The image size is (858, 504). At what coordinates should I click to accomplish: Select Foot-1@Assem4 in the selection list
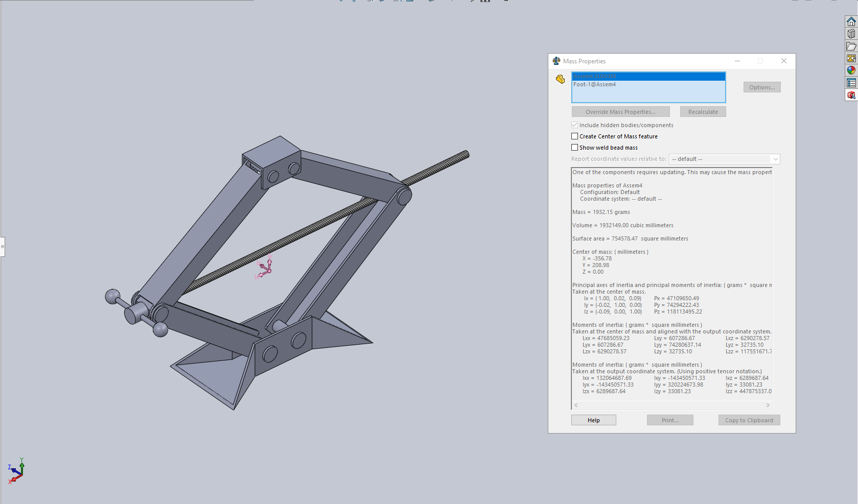(594, 85)
